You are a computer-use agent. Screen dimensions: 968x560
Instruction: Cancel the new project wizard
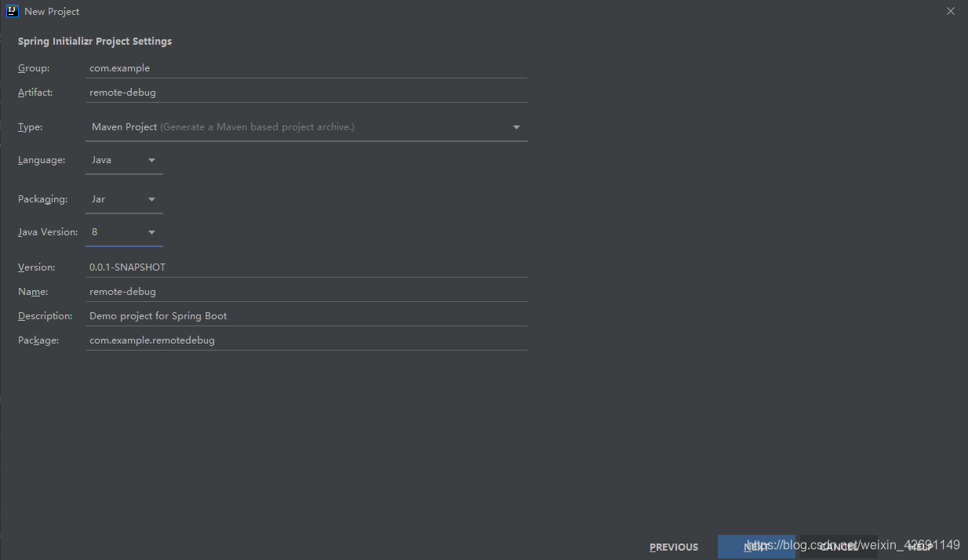[x=839, y=547]
